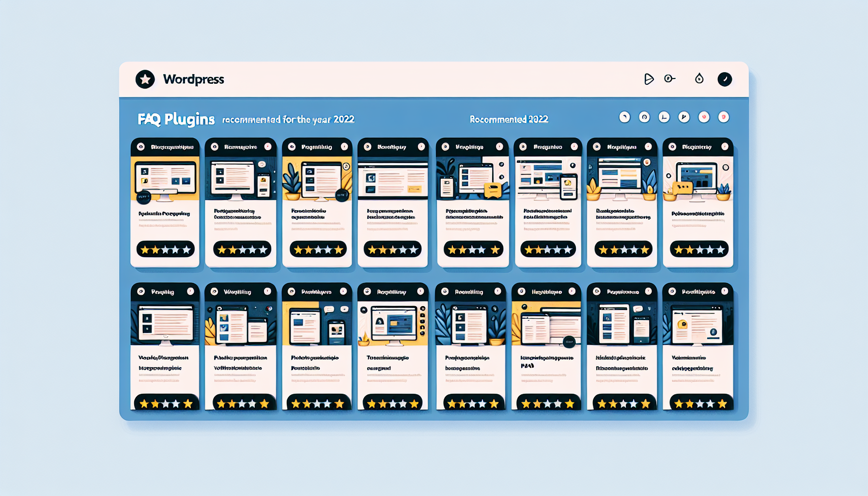
Task: Click the FAQ Plugins heading
Action: (x=176, y=119)
